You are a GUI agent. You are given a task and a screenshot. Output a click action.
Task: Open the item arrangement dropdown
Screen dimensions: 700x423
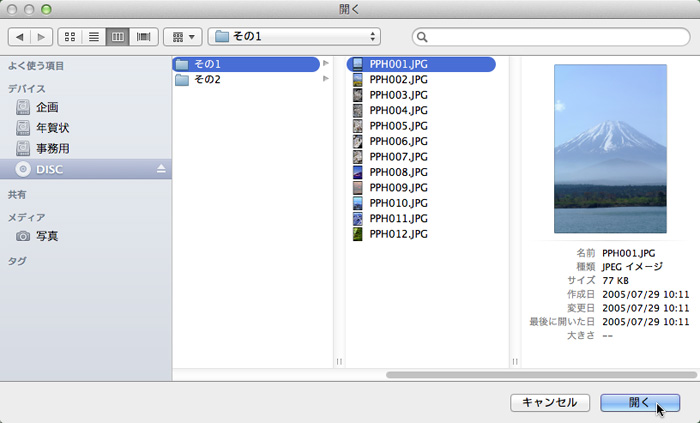(x=181, y=37)
